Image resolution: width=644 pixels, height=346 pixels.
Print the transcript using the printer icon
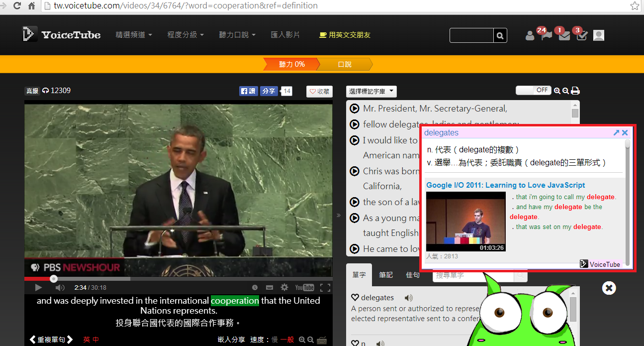point(575,91)
